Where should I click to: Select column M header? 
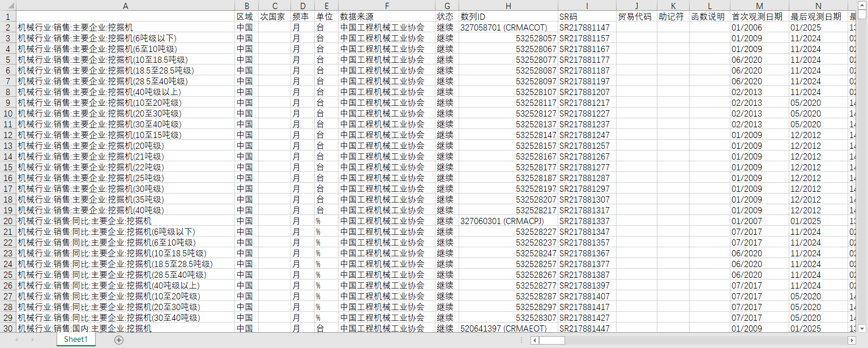point(759,5)
